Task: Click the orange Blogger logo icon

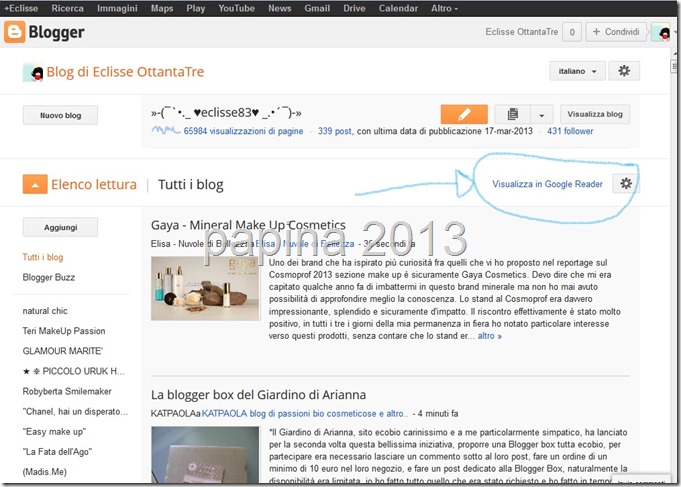Action: 14,32
